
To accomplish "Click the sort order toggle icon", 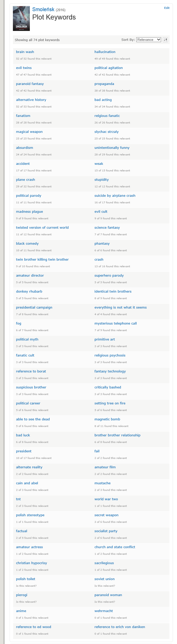I will (x=165, y=40).
